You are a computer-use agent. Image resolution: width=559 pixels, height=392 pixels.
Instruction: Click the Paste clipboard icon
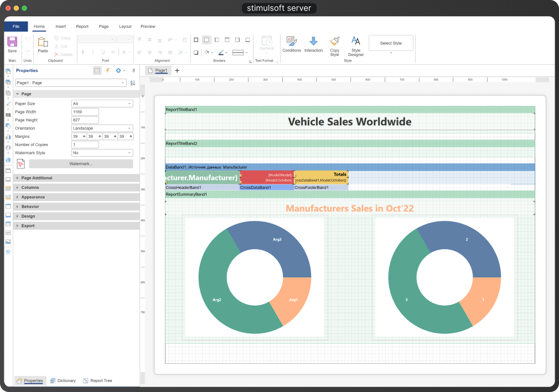point(43,42)
